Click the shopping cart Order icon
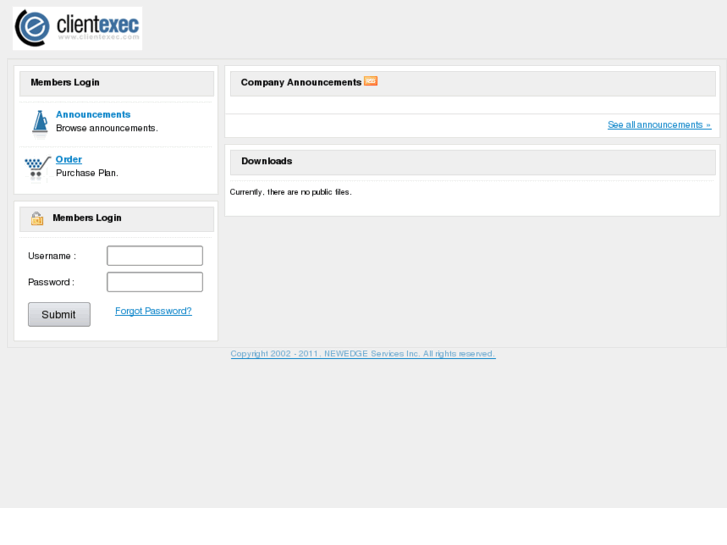The height and width of the screenshot is (545, 727). click(x=38, y=168)
